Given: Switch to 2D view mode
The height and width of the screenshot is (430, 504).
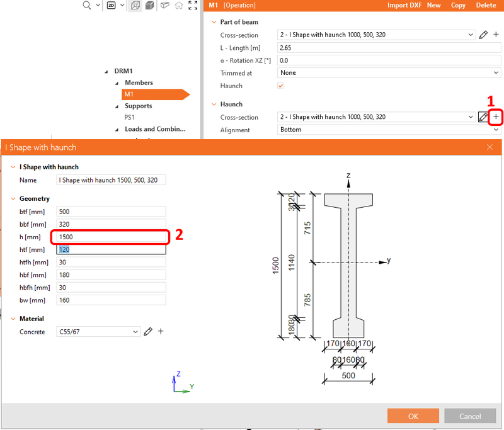Looking at the screenshot, I should (x=112, y=6).
